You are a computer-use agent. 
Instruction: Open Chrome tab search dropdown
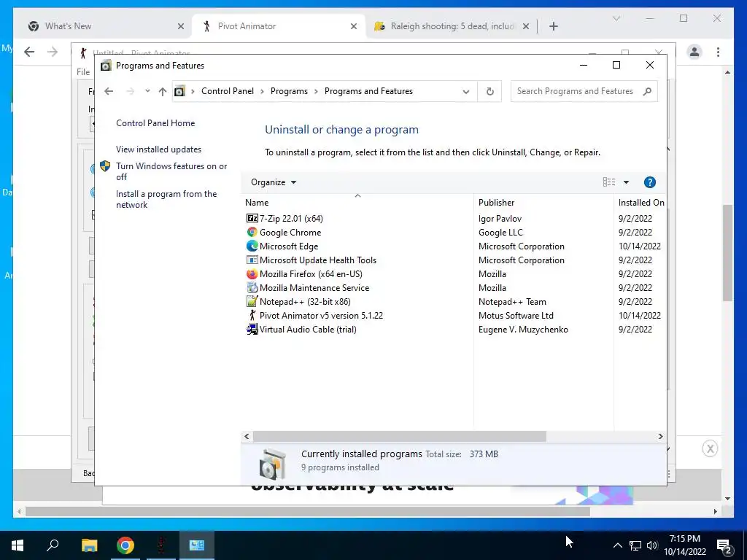click(616, 18)
